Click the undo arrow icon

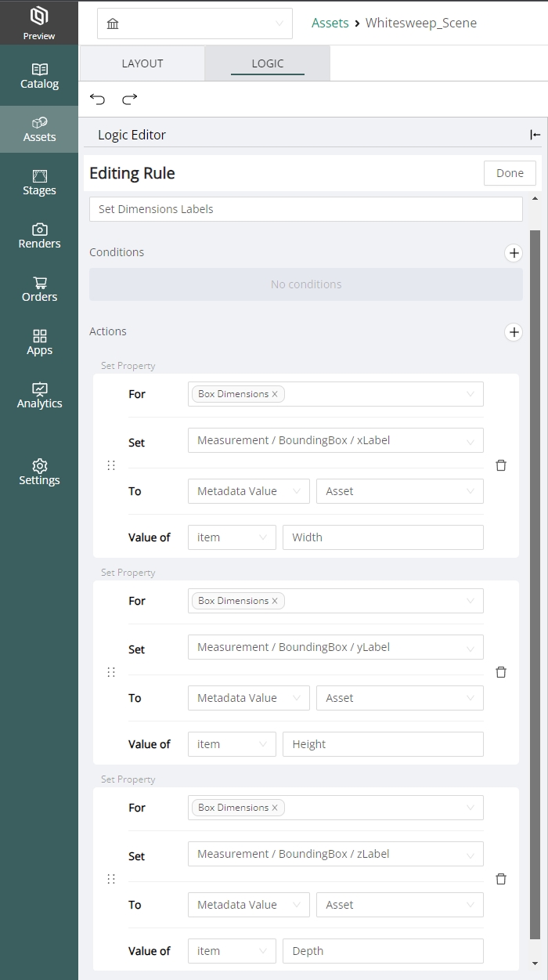pos(97,99)
